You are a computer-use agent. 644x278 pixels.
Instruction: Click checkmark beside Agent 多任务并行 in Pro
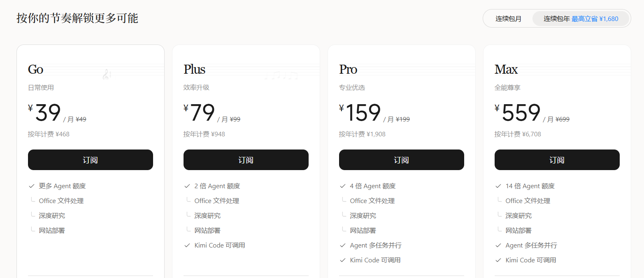coord(342,245)
